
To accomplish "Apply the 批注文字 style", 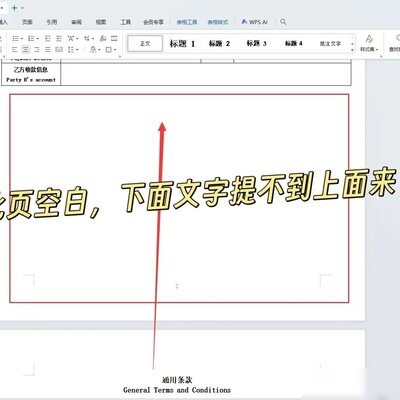I will pos(330,44).
